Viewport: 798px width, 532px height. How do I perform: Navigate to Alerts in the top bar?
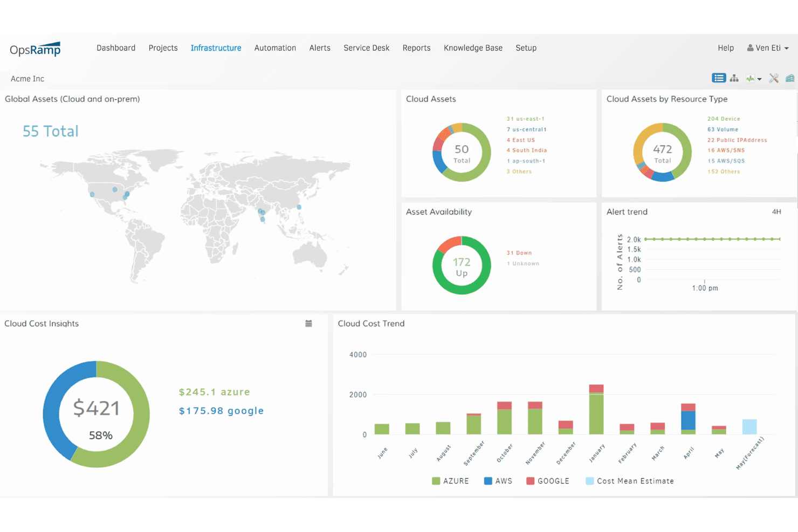coord(320,48)
